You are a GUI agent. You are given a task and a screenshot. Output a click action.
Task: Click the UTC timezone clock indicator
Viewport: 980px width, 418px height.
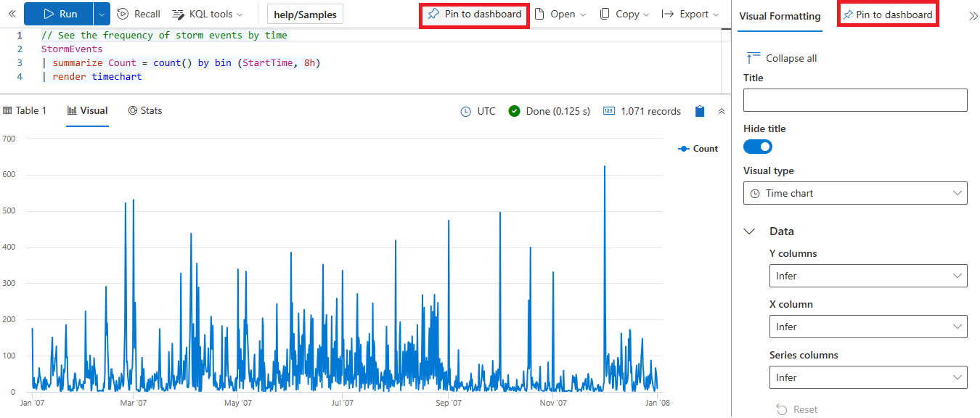point(478,111)
